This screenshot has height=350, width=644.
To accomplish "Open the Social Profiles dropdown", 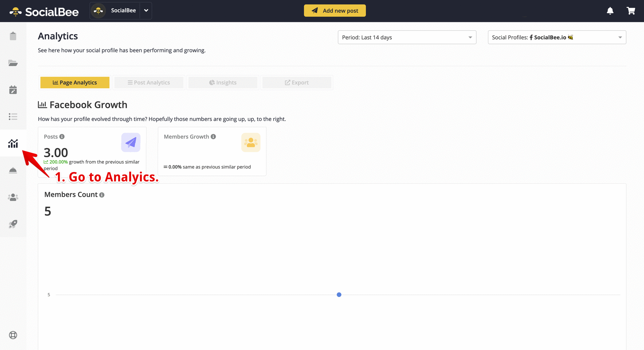I will coord(557,37).
